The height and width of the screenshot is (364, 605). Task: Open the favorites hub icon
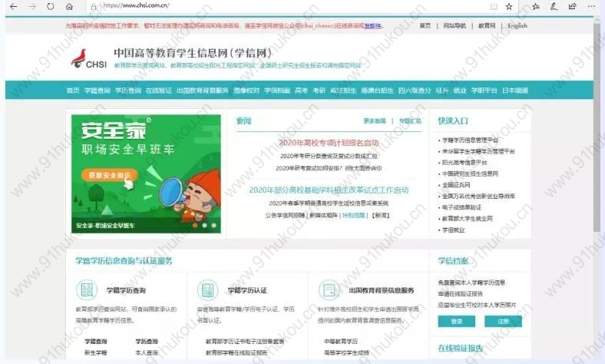click(x=536, y=7)
